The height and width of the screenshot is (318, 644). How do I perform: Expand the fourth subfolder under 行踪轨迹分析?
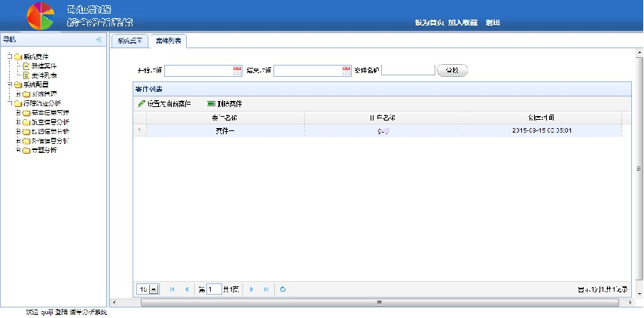(x=18, y=141)
